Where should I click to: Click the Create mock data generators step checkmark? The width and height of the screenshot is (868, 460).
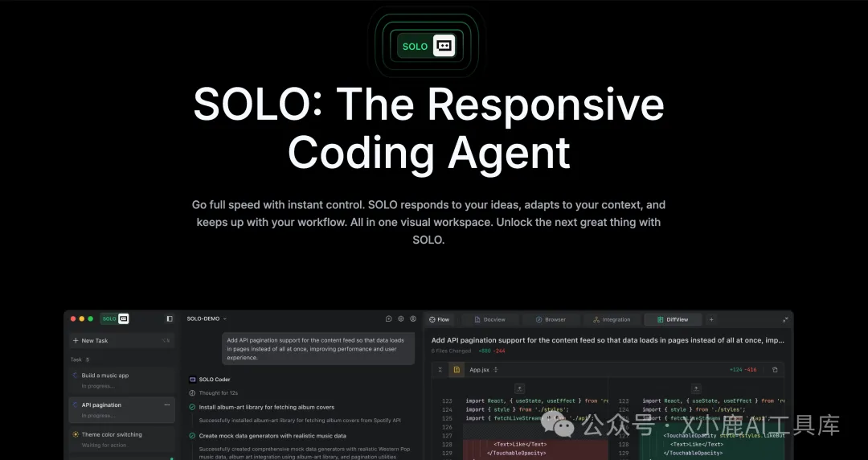192,436
